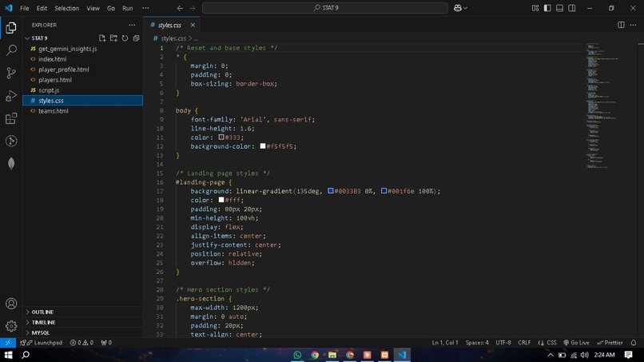Click the STAT 9 command center search
Screen dimensions: 644x362
(325, 8)
